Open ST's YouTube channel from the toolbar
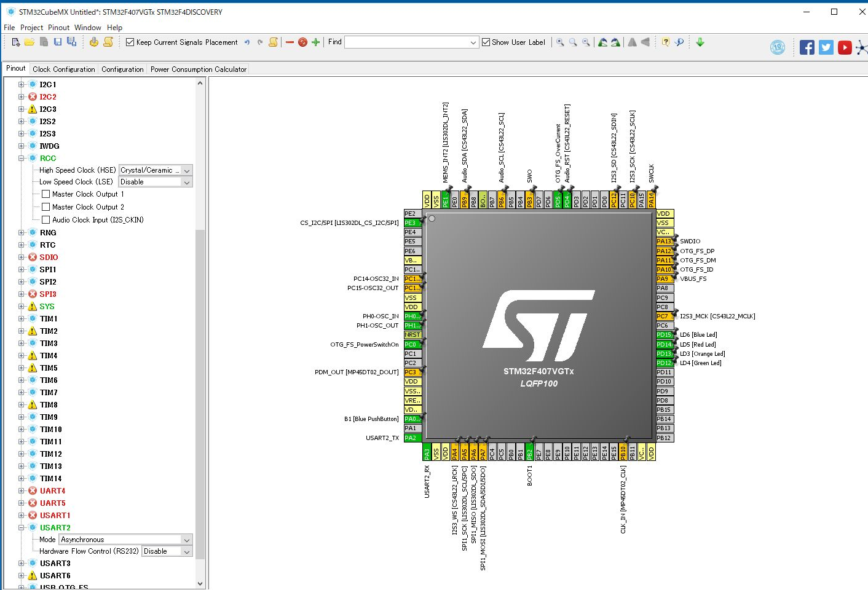868x590 pixels. tap(845, 47)
